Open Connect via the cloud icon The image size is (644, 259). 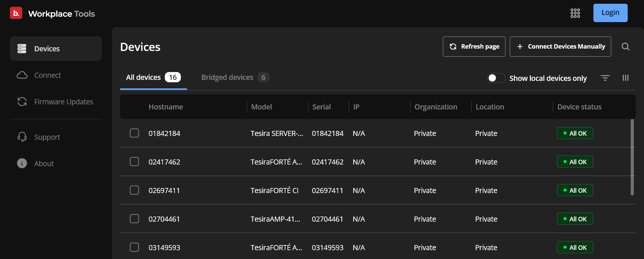(22, 75)
